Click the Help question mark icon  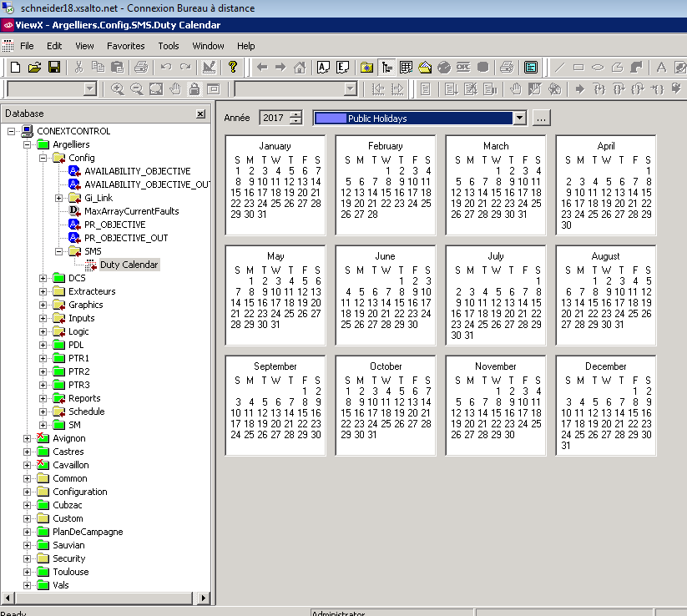coord(232,68)
